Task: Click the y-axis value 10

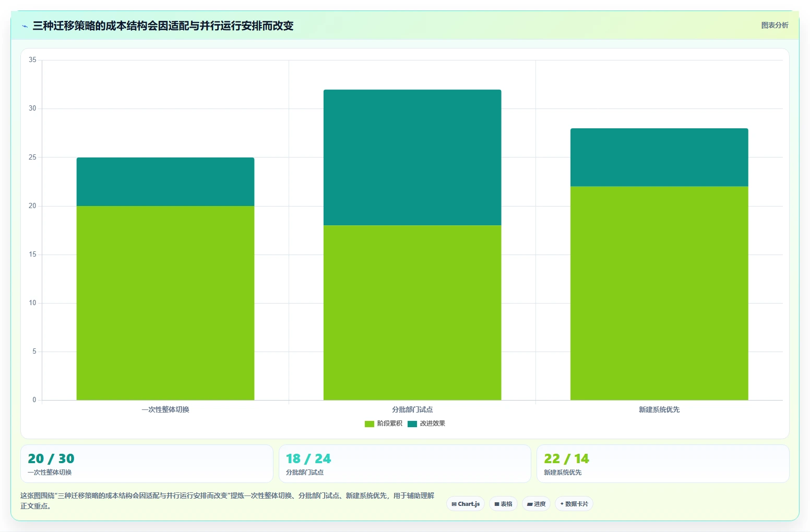Action: coord(32,303)
